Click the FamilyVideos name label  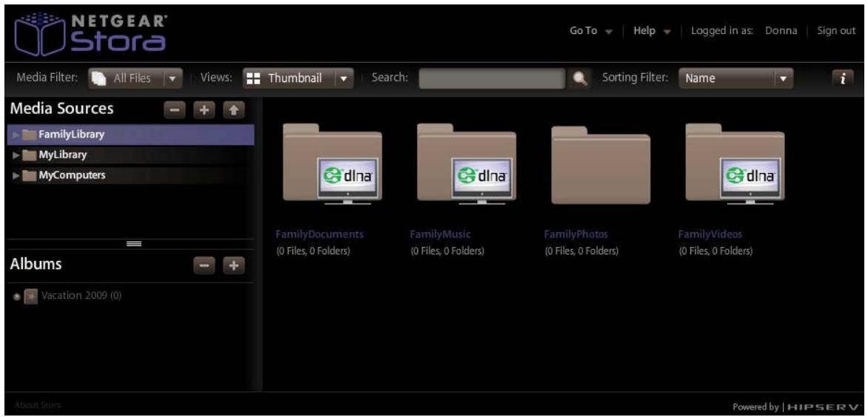[x=710, y=234]
